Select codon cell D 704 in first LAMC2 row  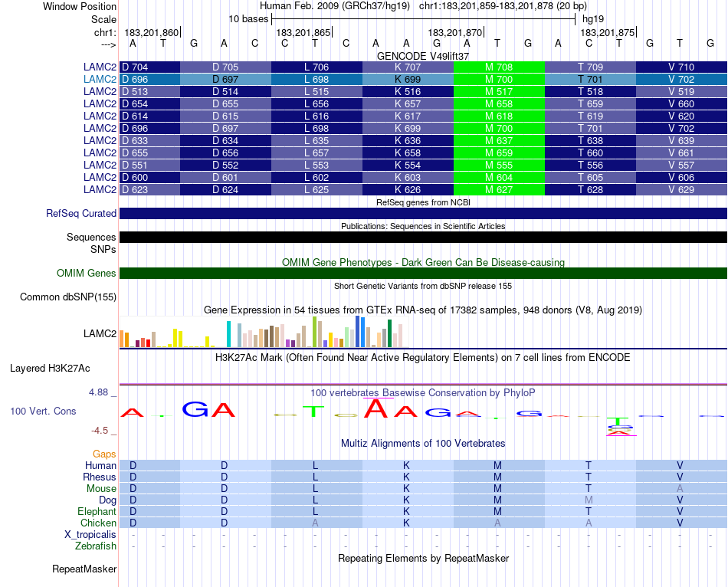click(x=150, y=67)
